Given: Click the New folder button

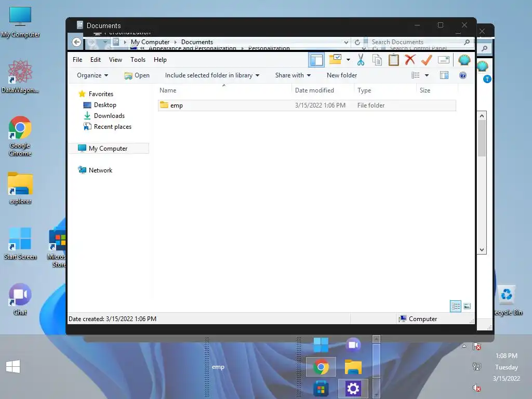Looking at the screenshot, I should pos(342,75).
